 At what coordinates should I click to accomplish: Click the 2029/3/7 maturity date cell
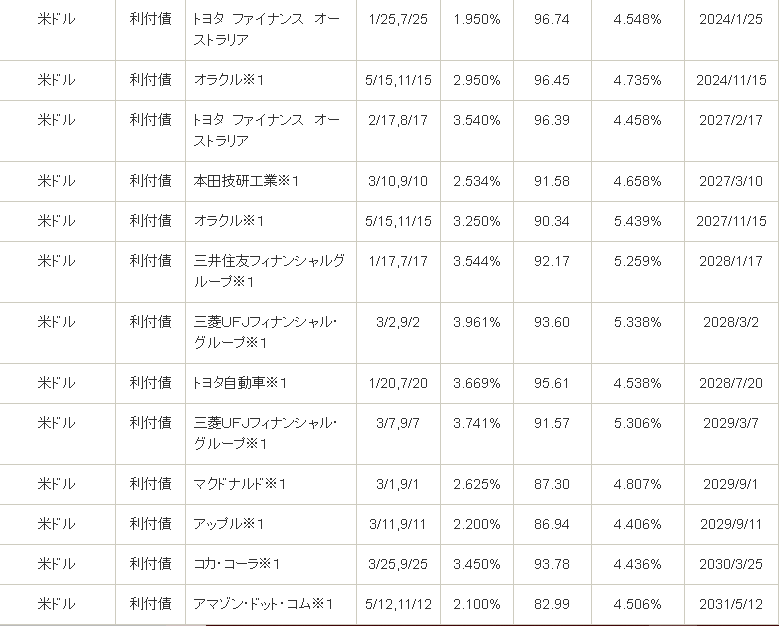pyautogui.click(x=731, y=423)
